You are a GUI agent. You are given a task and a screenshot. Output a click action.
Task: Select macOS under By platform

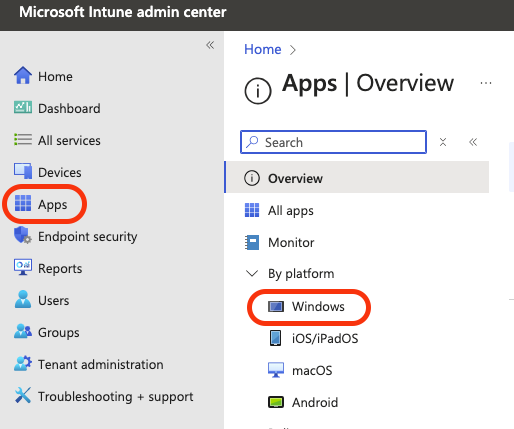pyautogui.click(x=312, y=370)
